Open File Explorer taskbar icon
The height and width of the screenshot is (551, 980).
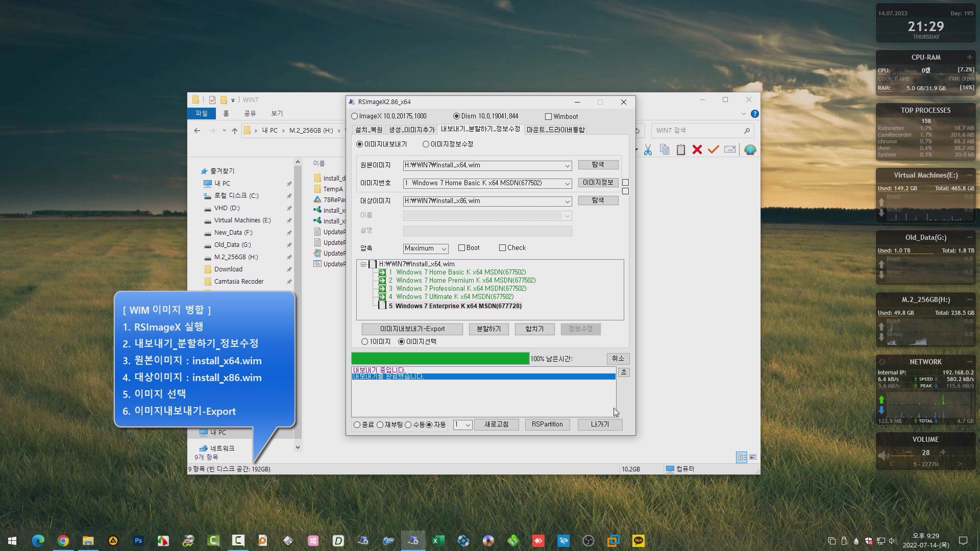coord(88,540)
